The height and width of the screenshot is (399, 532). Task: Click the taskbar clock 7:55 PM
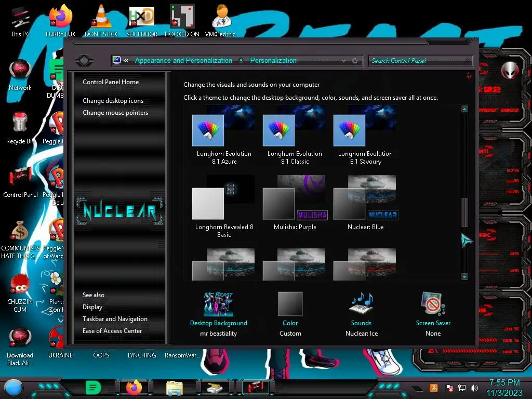click(x=504, y=383)
